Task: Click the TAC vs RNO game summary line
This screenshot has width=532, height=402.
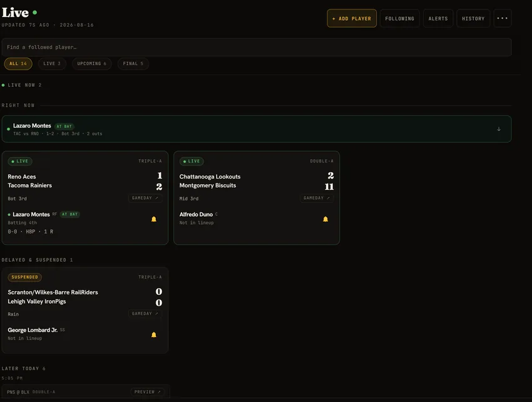Action: tap(58, 134)
